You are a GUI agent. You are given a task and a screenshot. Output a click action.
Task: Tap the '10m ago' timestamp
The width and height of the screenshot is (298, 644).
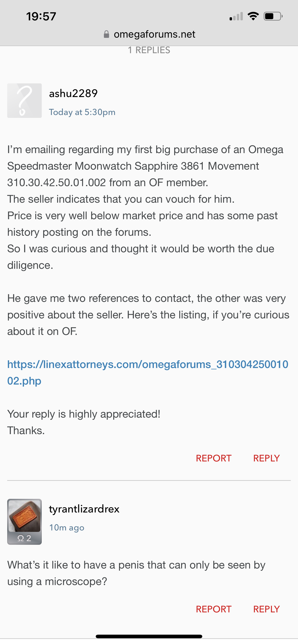[x=67, y=528]
